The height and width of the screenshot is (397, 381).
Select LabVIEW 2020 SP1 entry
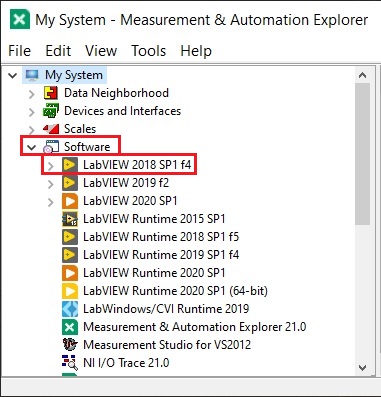[130, 201]
